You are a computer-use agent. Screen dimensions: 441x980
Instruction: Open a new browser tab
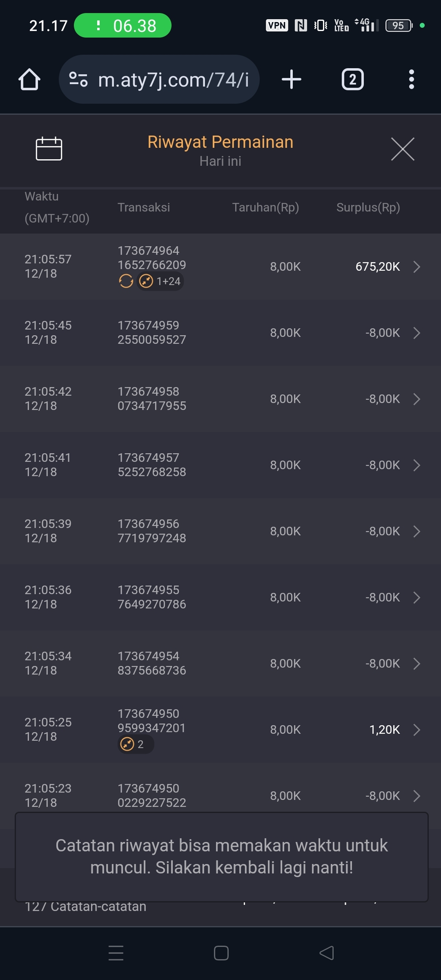click(292, 79)
